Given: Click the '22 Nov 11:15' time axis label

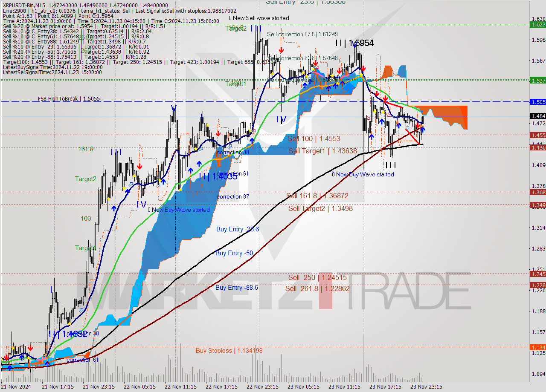Looking at the screenshot, I should point(180,387).
